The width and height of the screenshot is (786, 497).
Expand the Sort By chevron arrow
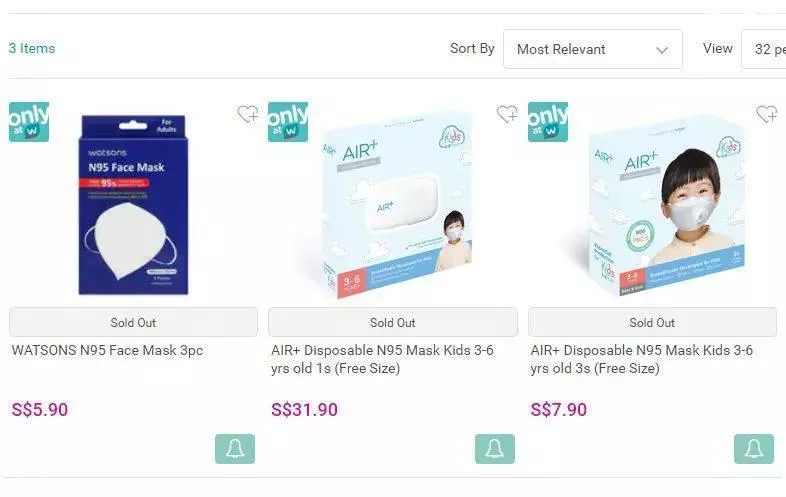click(x=662, y=50)
